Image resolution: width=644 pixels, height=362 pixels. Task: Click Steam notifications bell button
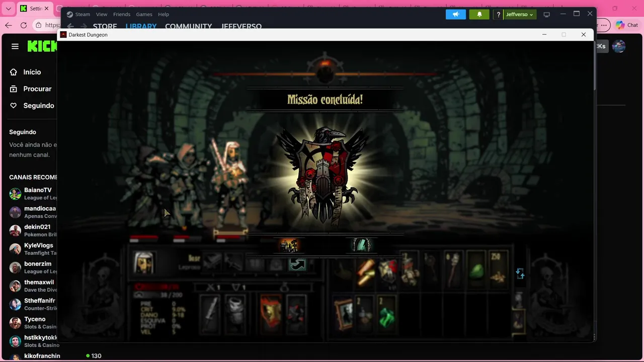pos(479,14)
